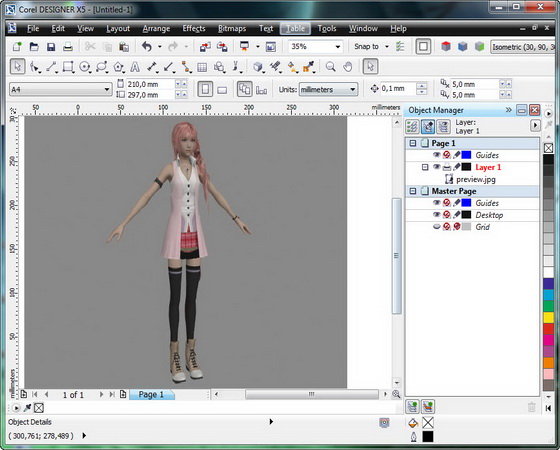Click the zoom navigator icon near horizontal scrollbar
Viewport: 560px width, 450px height.
click(x=396, y=394)
